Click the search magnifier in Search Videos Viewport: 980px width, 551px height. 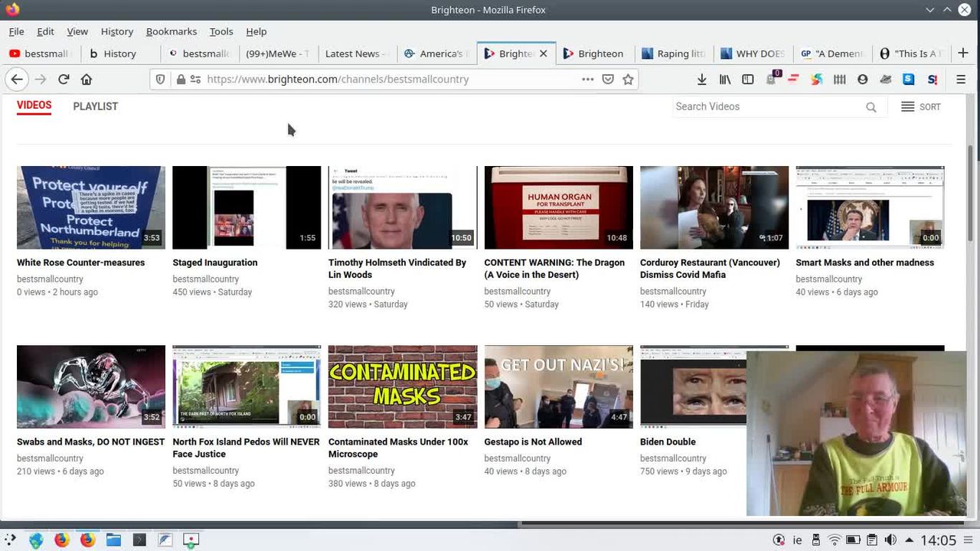click(x=871, y=107)
